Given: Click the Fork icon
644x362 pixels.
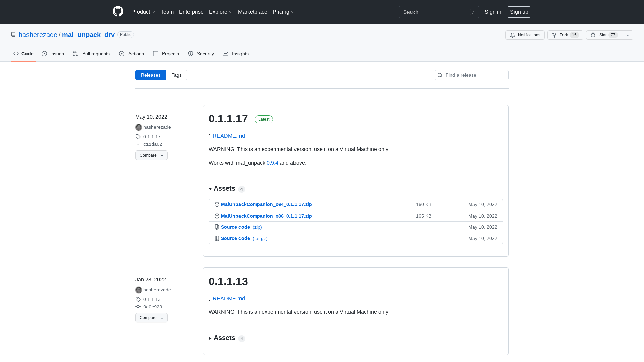Looking at the screenshot, I should pos(554,35).
